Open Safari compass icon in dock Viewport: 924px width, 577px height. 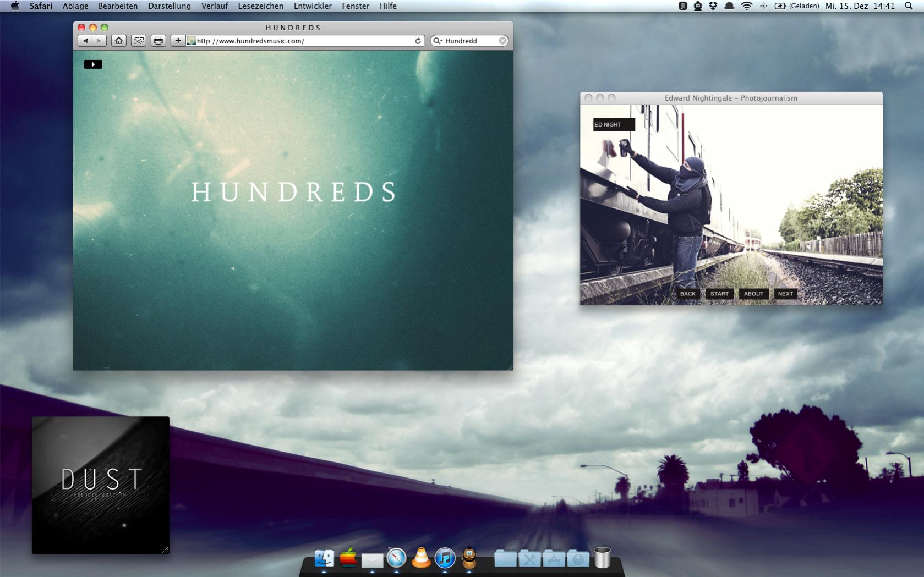(x=396, y=558)
